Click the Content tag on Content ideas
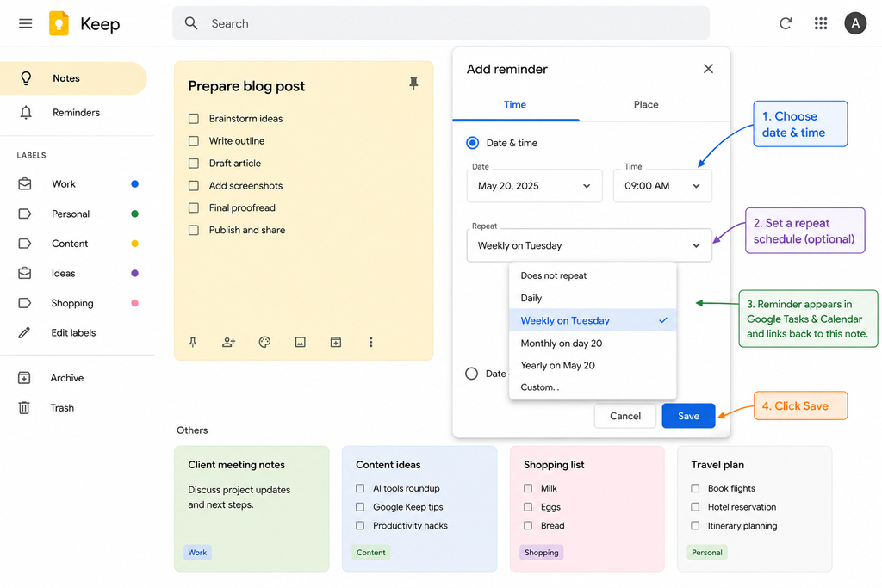The height and width of the screenshot is (588, 882). coord(370,553)
